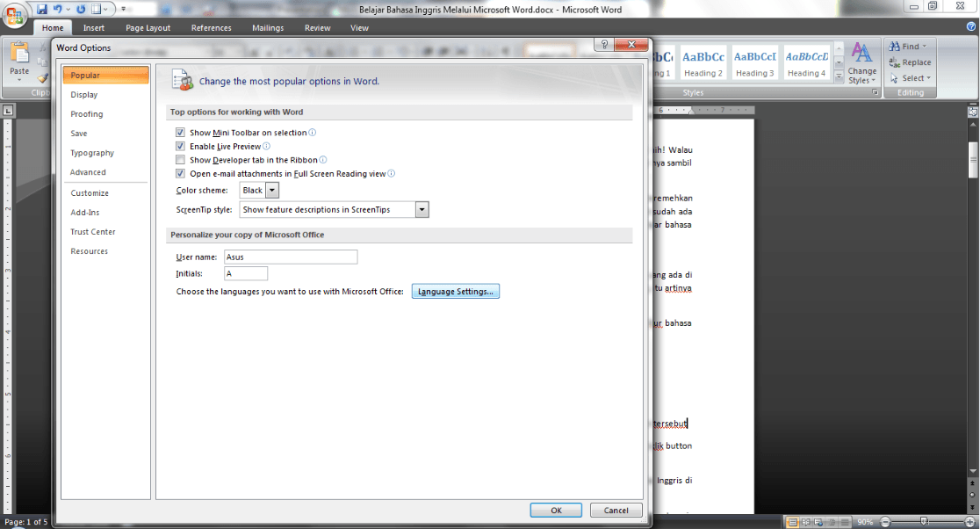Open the Mailings ribbon tab

pyautogui.click(x=268, y=27)
